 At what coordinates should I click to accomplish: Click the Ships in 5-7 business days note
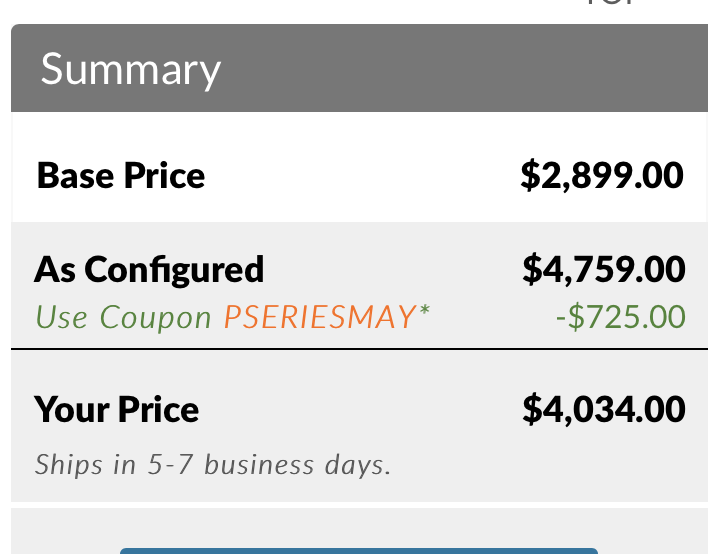tap(213, 465)
